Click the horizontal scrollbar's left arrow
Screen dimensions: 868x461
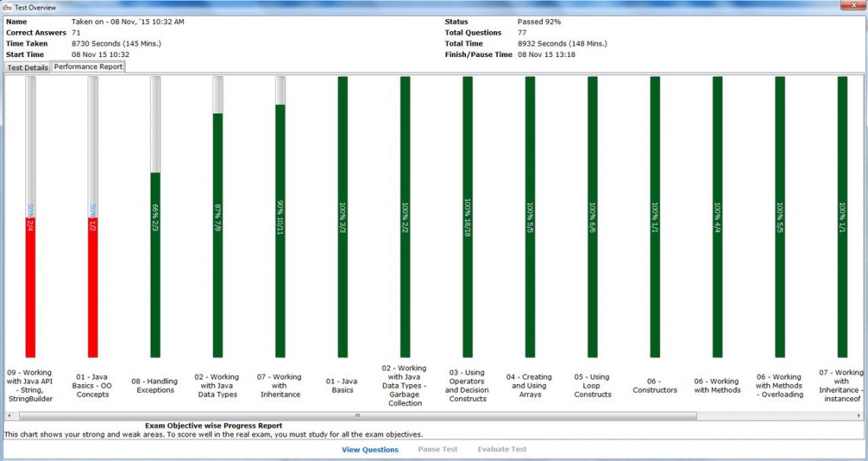point(9,415)
